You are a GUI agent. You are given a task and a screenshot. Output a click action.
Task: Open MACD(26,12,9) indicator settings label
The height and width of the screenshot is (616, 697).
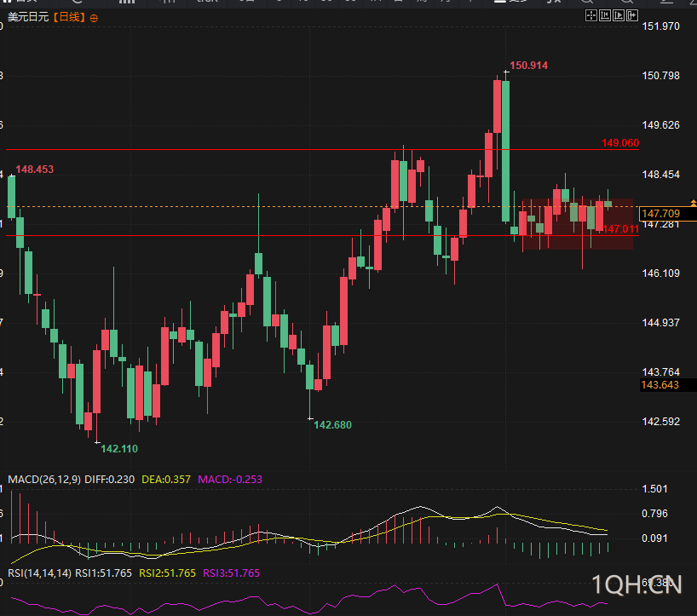(x=44, y=479)
